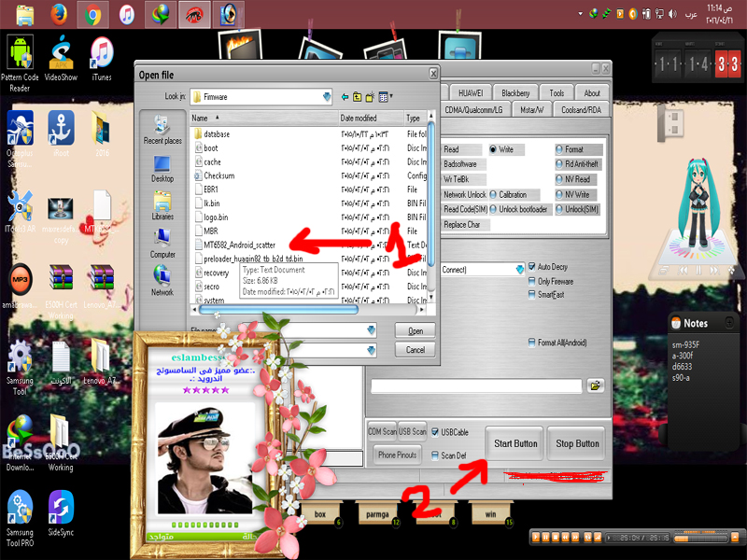Open iRoot desktop icon
Viewport: 747px width, 560px height.
pyautogui.click(x=61, y=133)
